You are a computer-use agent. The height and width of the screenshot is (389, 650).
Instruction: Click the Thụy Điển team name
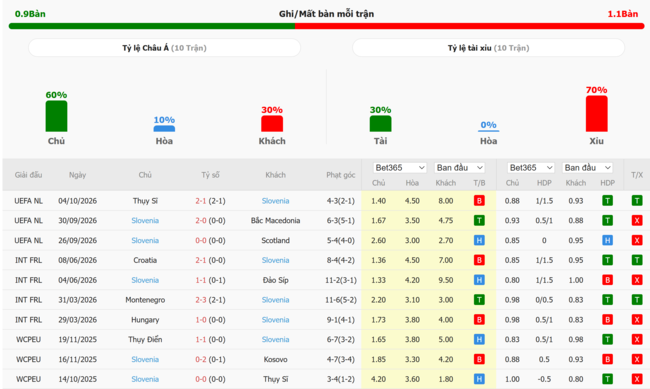(145, 339)
